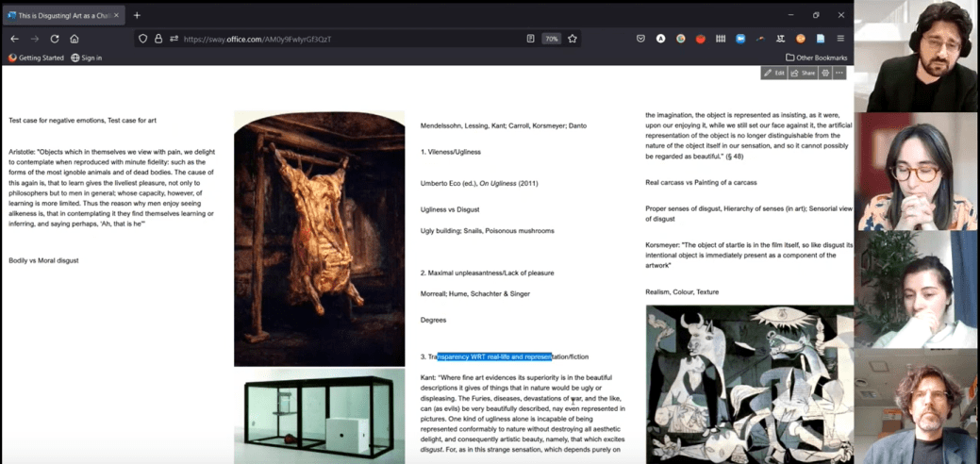980x464 pixels.
Task: Click the 70% zoom level indicator
Action: 551,39
